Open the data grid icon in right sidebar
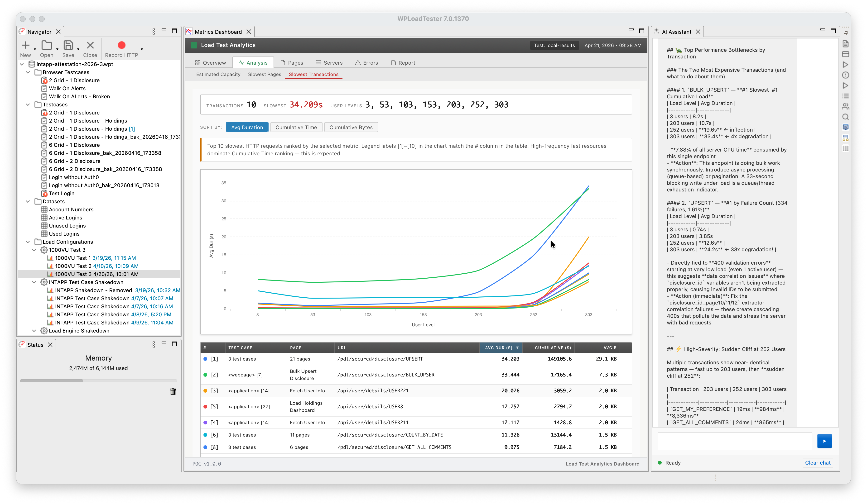The image size is (867, 504). pyautogui.click(x=846, y=148)
